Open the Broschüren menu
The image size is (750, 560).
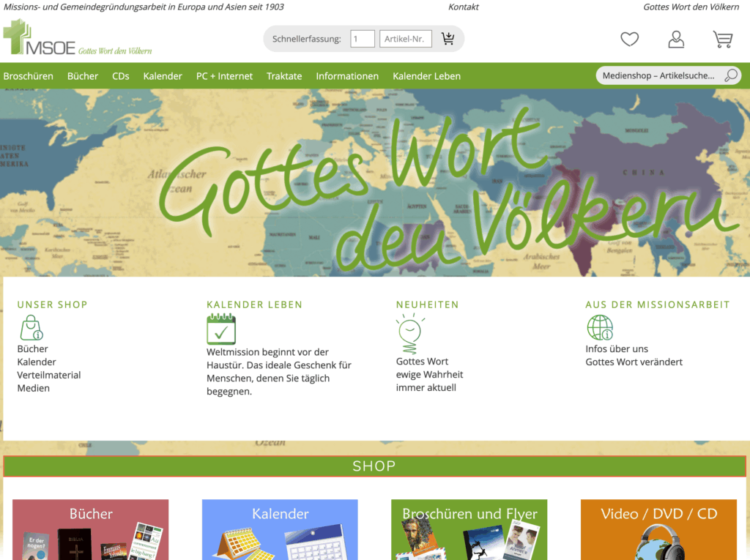coord(29,76)
